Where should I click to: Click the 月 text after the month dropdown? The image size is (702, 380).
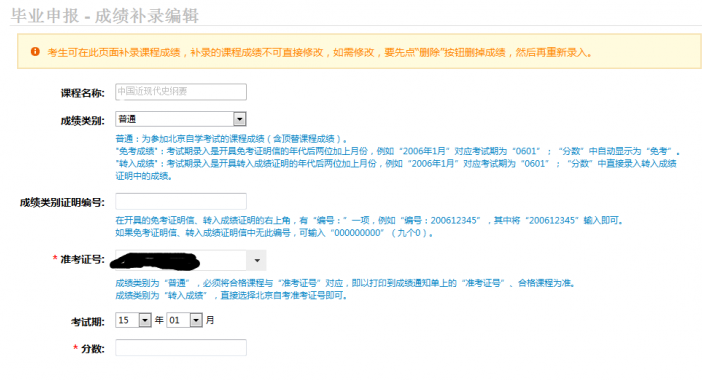click(210, 320)
